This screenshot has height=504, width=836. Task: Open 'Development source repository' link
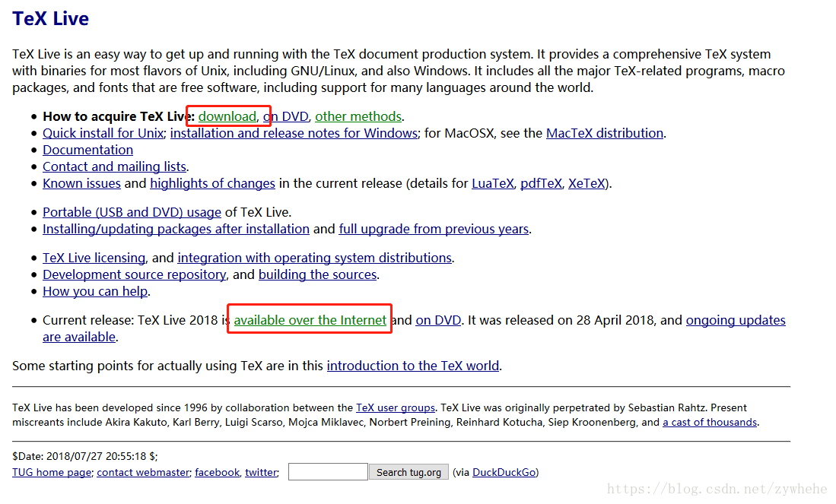[135, 274]
